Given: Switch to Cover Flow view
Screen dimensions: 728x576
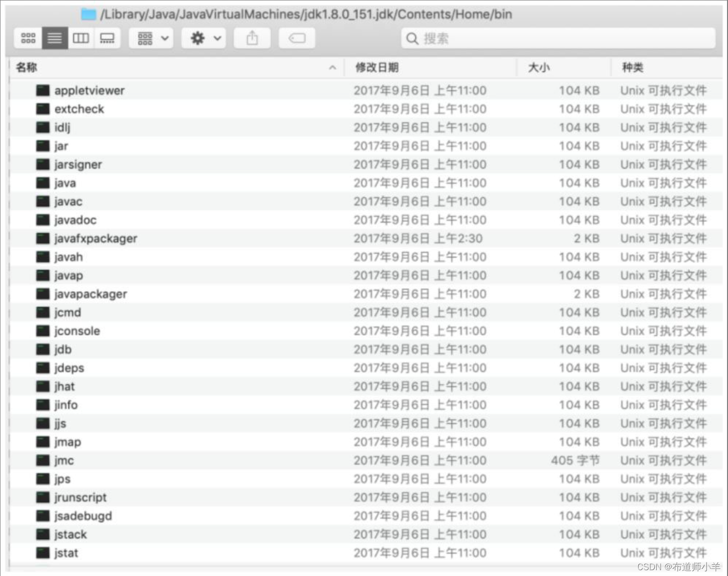Looking at the screenshot, I should coord(107,38).
